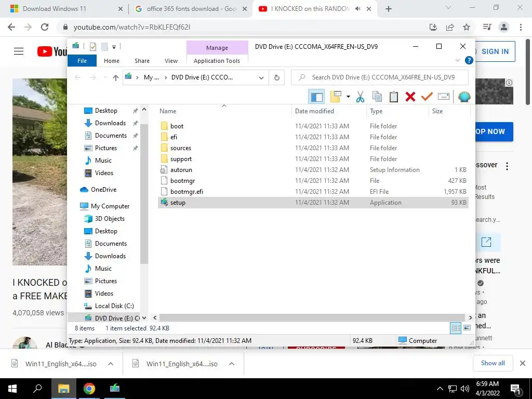
Task: Click File Explorer icon on the taskbar
Action: click(x=63, y=389)
